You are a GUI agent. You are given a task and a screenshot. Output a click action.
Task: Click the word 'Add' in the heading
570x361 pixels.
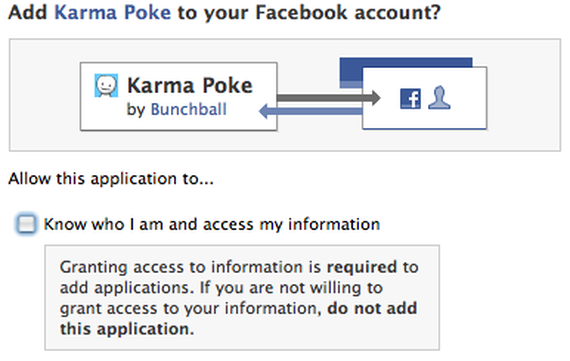(28, 12)
